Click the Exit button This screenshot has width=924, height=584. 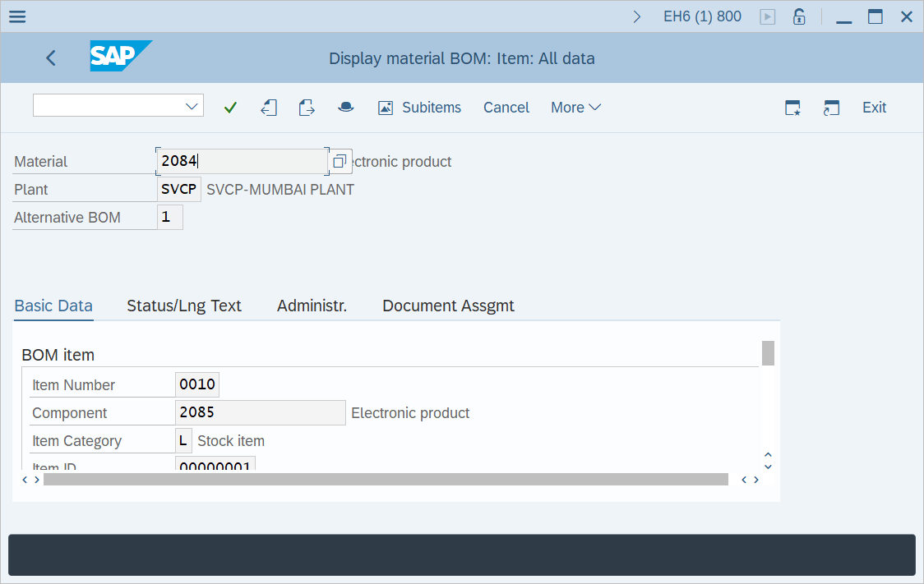click(874, 108)
